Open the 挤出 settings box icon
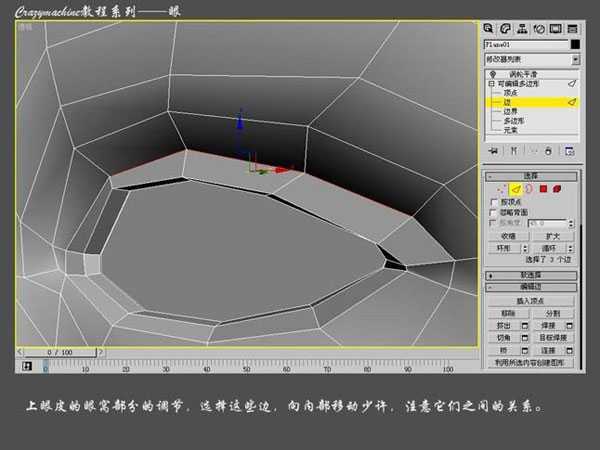This screenshot has width=600, height=450. [525, 326]
